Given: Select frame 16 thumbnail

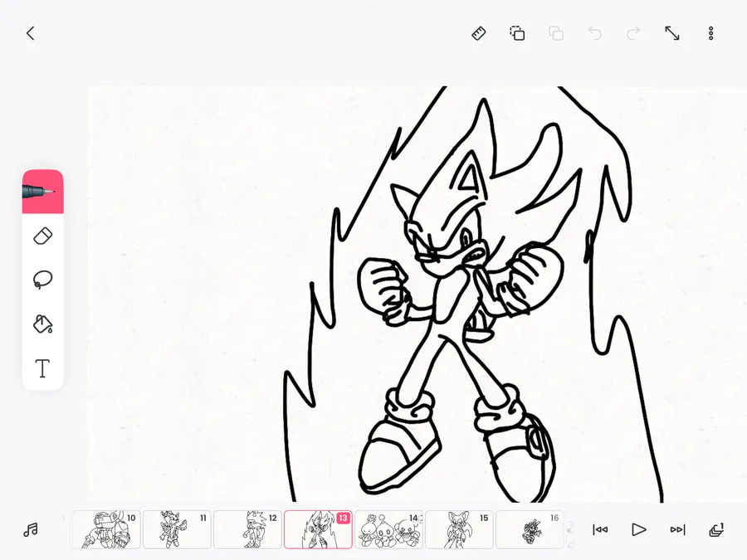Looking at the screenshot, I should [x=530, y=529].
